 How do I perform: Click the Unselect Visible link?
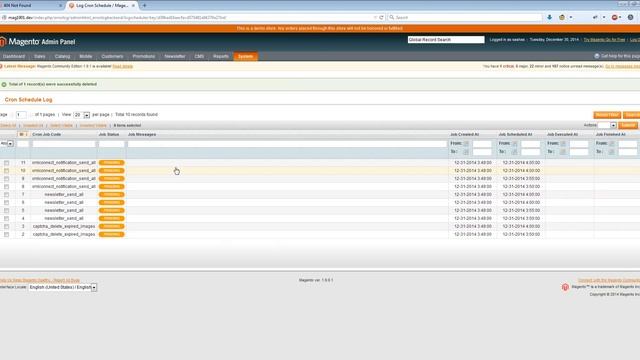pos(93,126)
